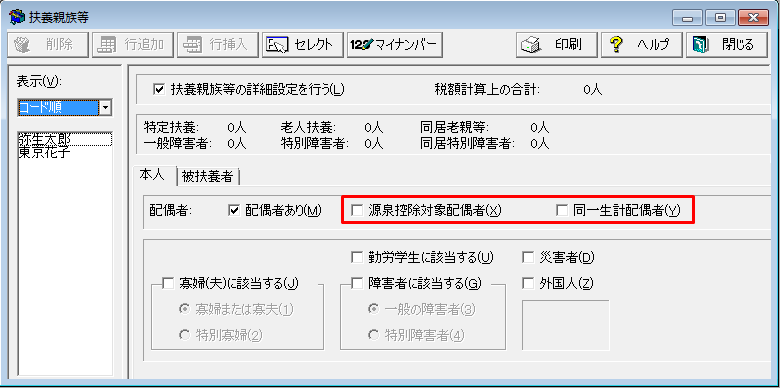Select the 寡婦または寡夫 radio option
The height and width of the screenshot is (388, 780).
pyautogui.click(x=184, y=309)
